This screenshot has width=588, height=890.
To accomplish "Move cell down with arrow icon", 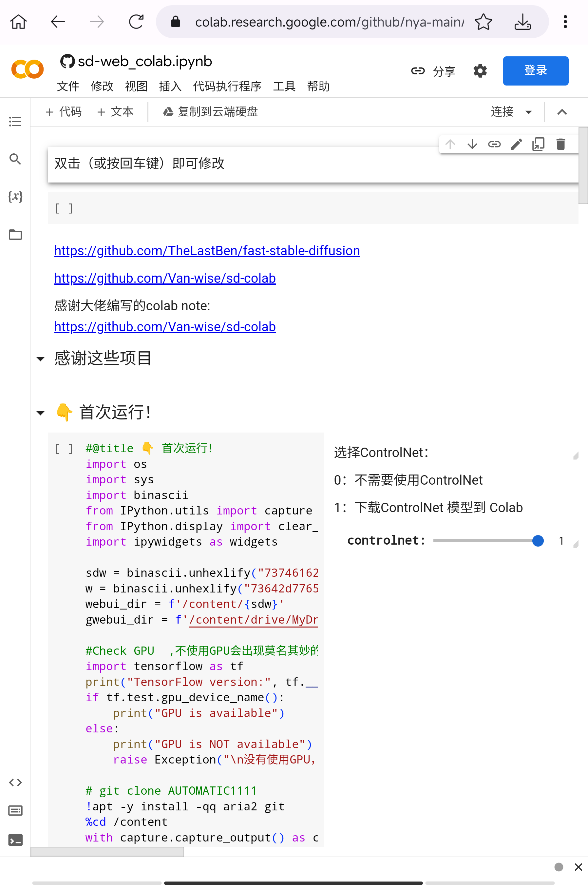I will [472, 145].
